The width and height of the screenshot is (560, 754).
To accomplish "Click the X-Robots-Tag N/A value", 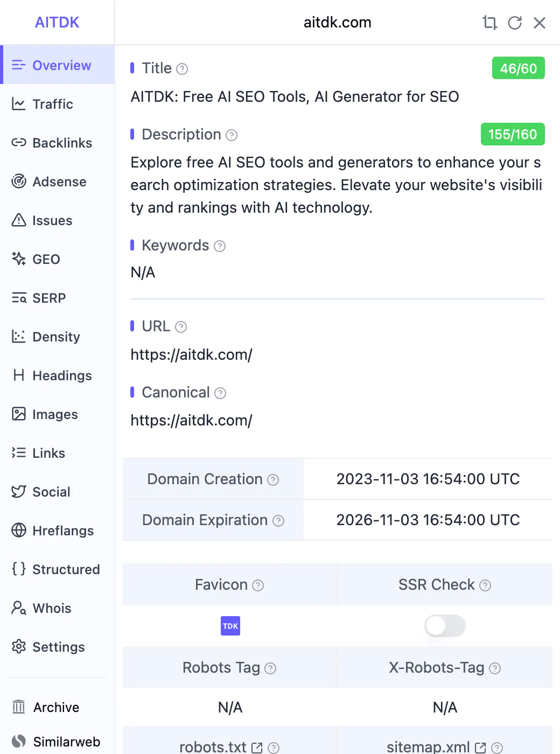I will click(x=445, y=707).
